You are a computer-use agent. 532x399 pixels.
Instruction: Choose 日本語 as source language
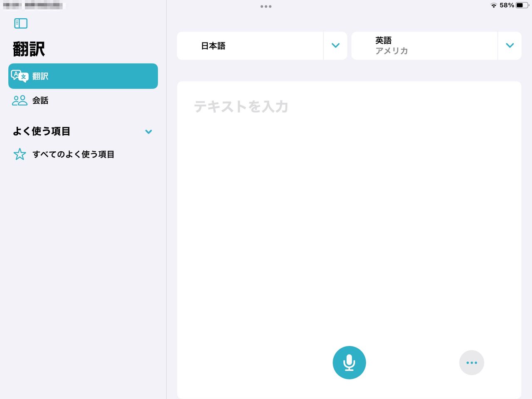click(250, 46)
